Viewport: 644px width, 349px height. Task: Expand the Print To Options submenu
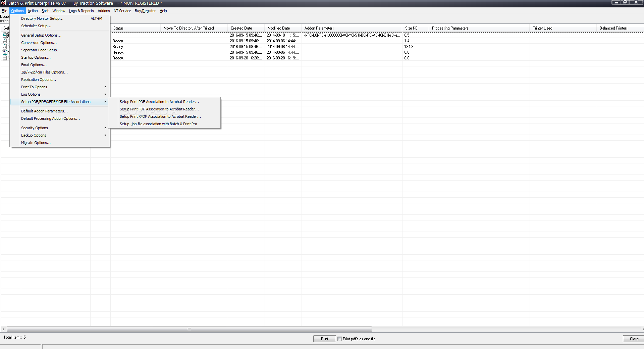coord(60,87)
